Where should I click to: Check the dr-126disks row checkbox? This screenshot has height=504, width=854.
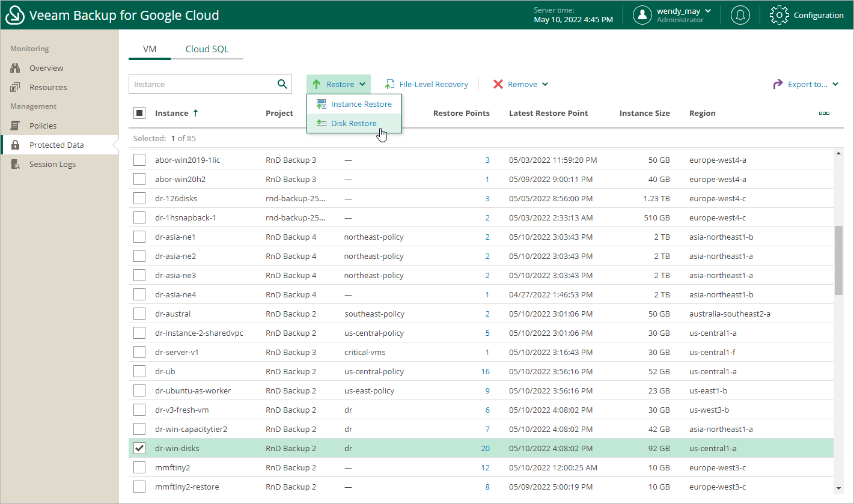click(x=139, y=198)
